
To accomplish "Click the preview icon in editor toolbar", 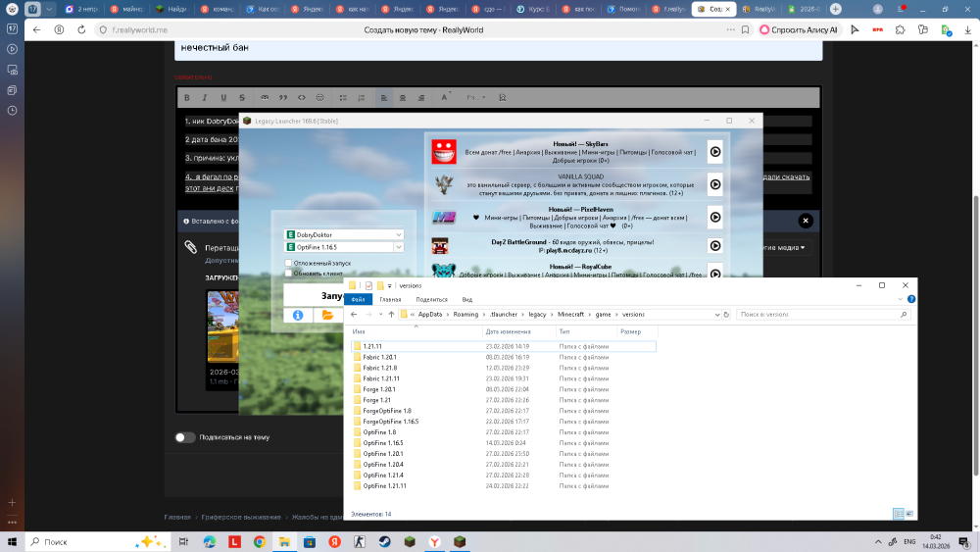I will tap(502, 97).
